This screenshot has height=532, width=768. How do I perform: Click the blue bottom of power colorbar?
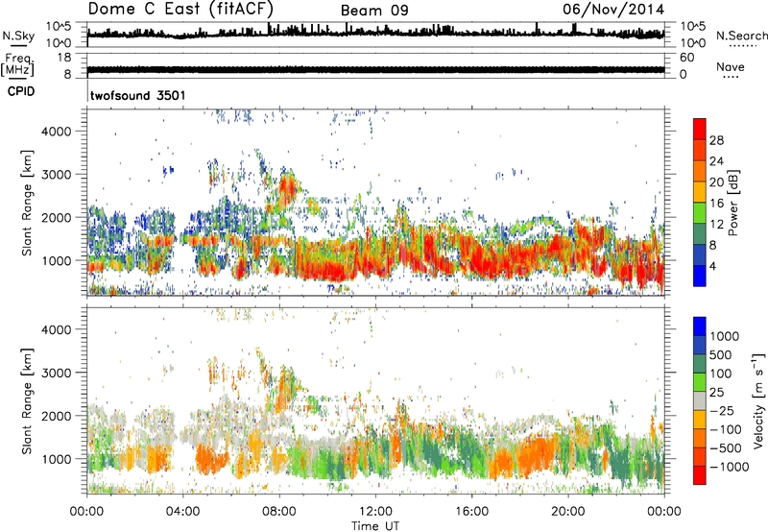700,276
